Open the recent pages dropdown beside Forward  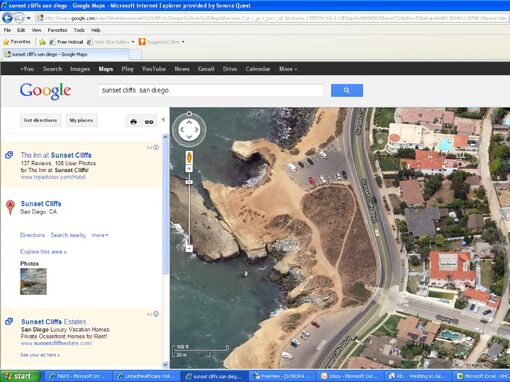(x=29, y=18)
